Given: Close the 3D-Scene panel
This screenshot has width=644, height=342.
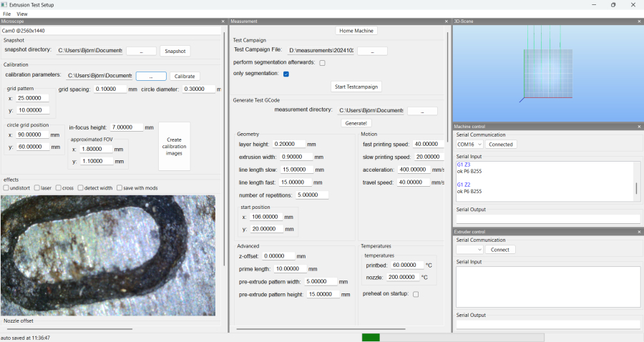Looking at the screenshot, I should (x=639, y=21).
